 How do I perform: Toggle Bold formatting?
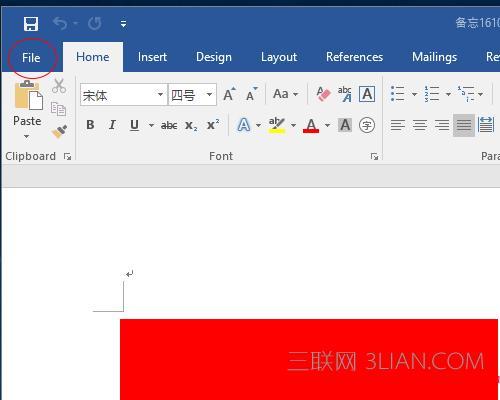point(90,125)
